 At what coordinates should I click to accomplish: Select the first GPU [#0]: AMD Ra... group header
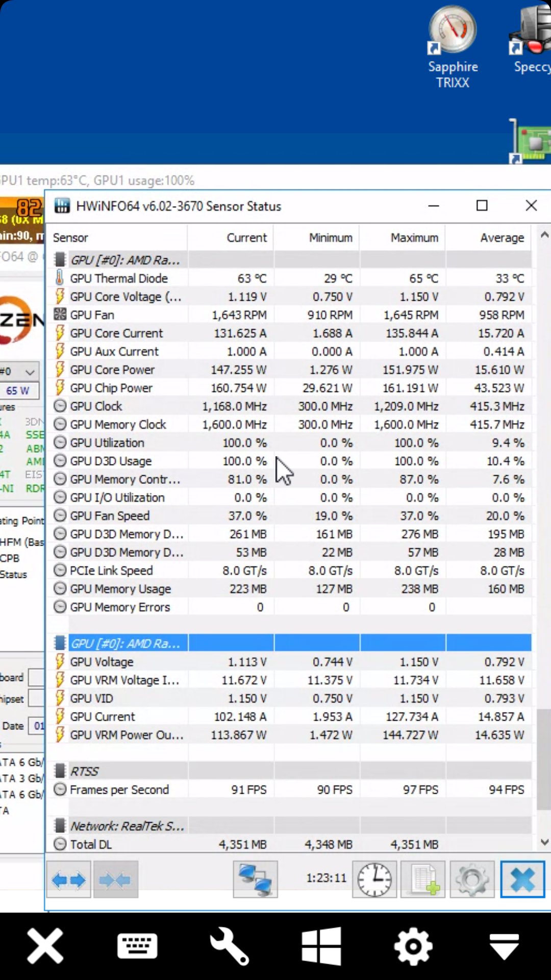[x=289, y=260]
